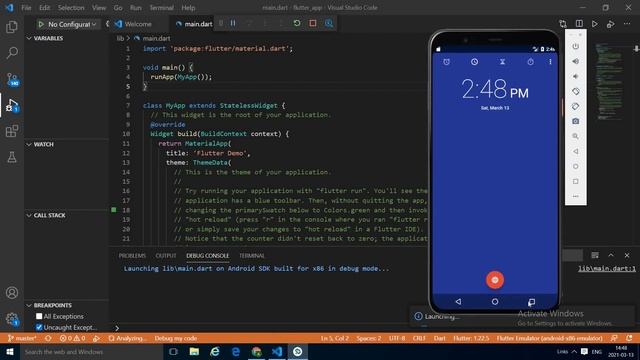The width and height of the screenshot is (640, 360).
Task: Open the Terminal menu
Action: [161, 8]
